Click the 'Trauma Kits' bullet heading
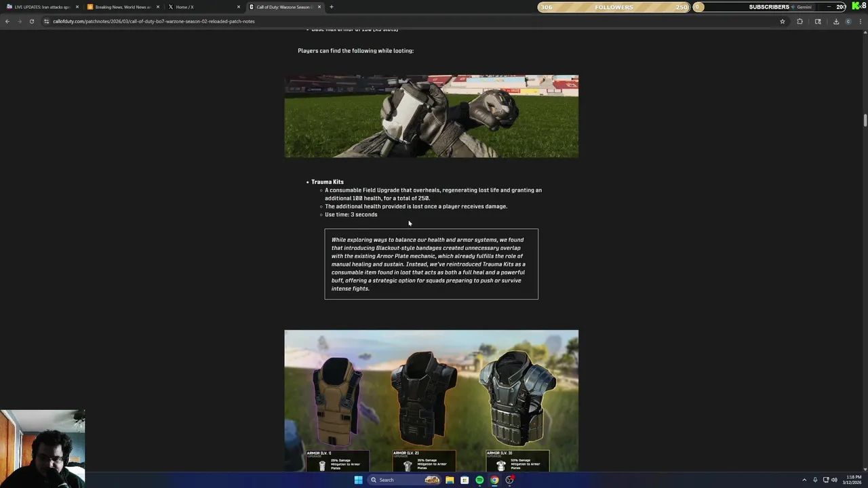Image resolution: width=868 pixels, height=488 pixels. click(x=328, y=182)
